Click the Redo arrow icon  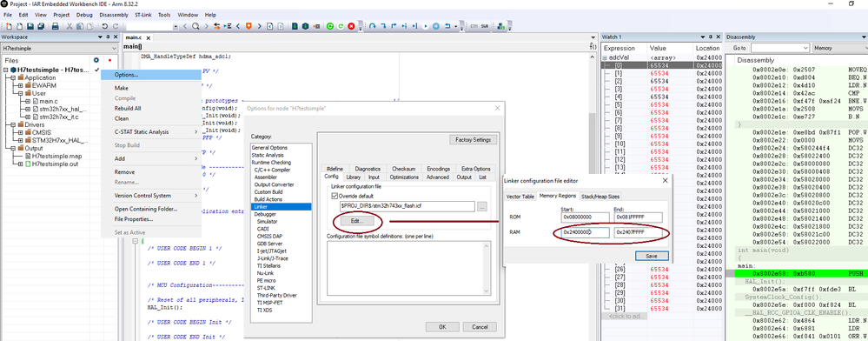click(x=116, y=26)
